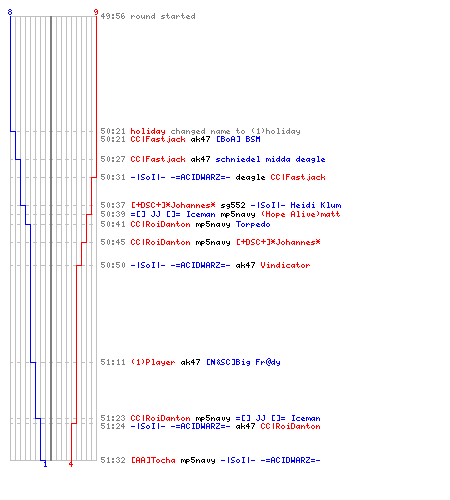Click [BoA] BSM victim name
This screenshot has height=500, width=450.
[x=238, y=139]
